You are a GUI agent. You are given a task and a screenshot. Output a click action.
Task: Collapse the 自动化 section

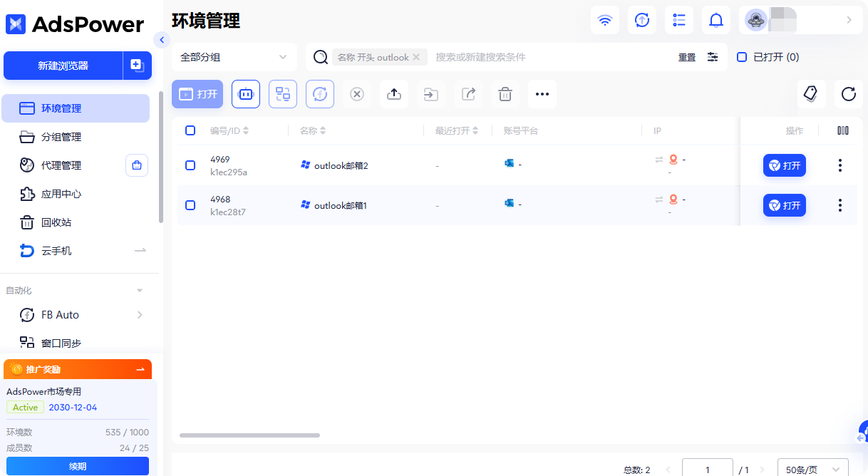coord(140,291)
